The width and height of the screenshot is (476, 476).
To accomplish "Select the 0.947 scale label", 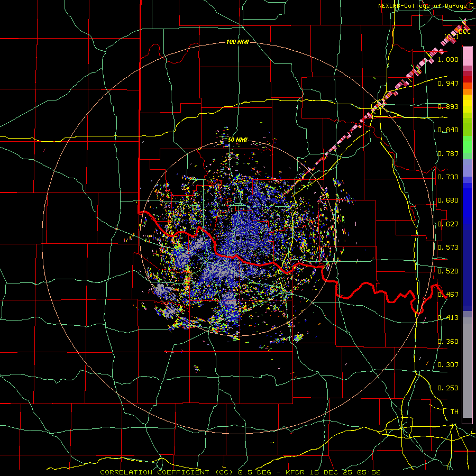I will (x=448, y=83).
